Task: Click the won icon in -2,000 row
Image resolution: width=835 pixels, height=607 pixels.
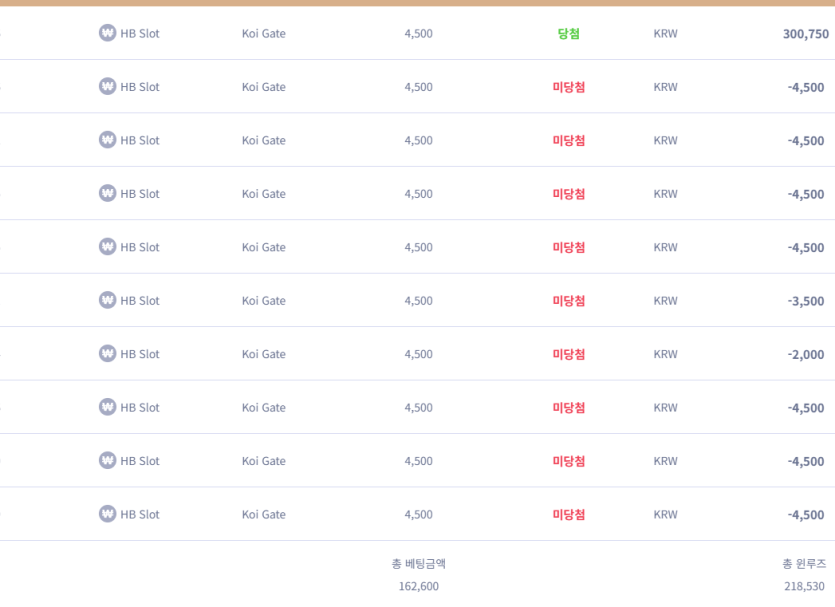Action: pos(108,354)
